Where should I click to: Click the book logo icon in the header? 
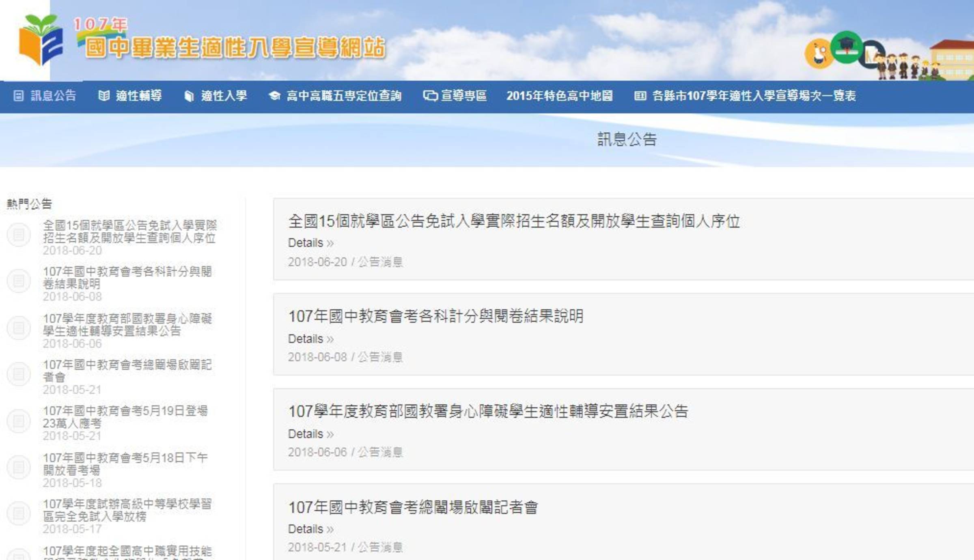tap(41, 40)
